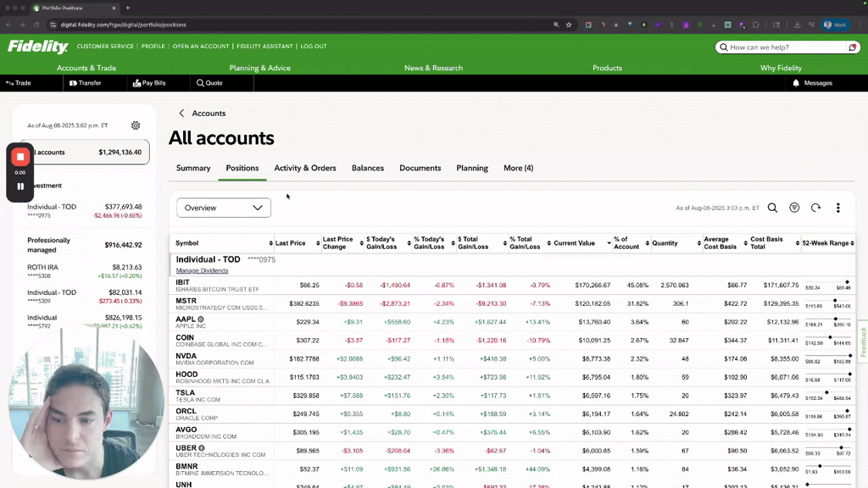Open the Quote lookup toolbar item
The height and width of the screenshot is (488, 868).
(x=210, y=83)
